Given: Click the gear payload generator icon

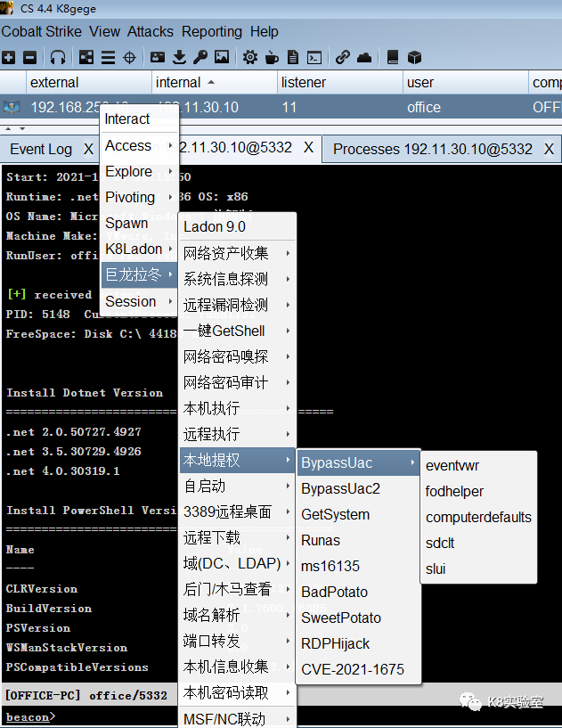Looking at the screenshot, I should 250,58.
